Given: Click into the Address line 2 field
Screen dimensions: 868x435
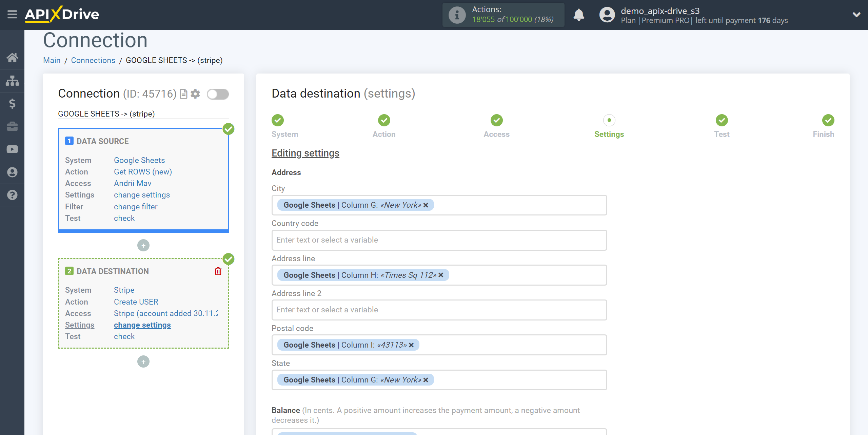Looking at the screenshot, I should coord(439,310).
